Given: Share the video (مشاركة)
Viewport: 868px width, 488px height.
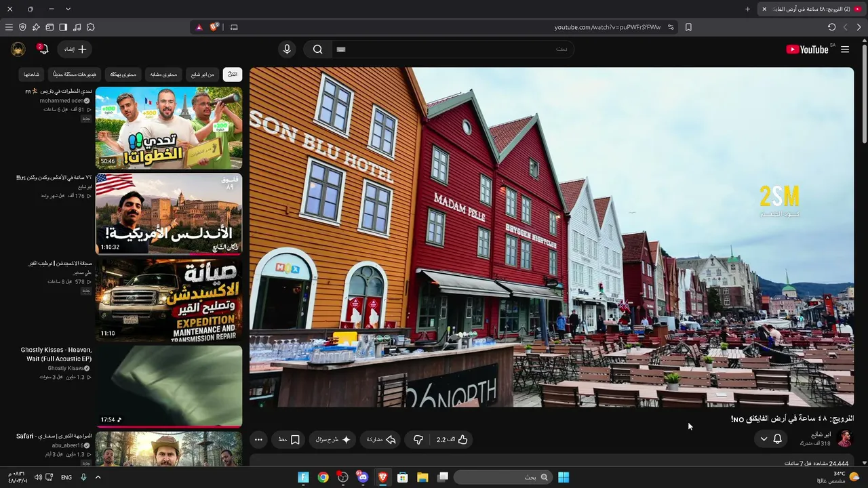Looking at the screenshot, I should (x=381, y=439).
